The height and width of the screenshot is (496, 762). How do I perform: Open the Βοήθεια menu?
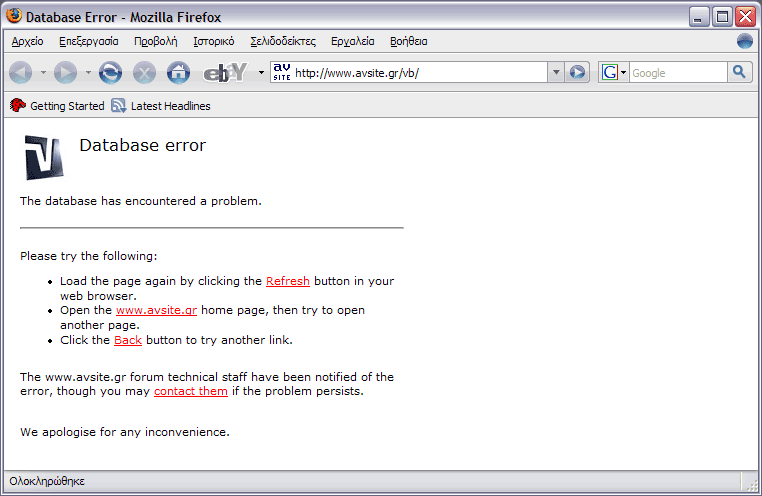coord(409,42)
